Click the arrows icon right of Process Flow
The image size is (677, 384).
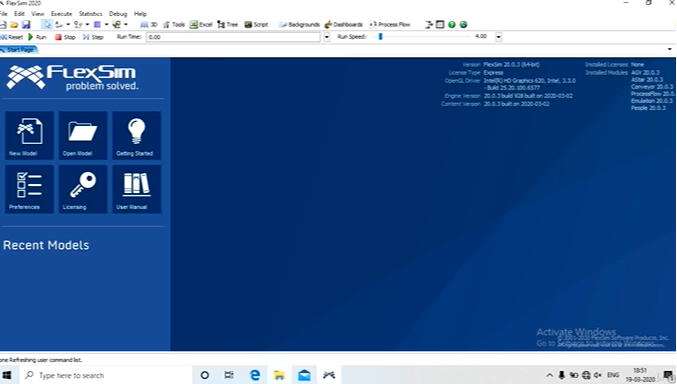click(428, 25)
